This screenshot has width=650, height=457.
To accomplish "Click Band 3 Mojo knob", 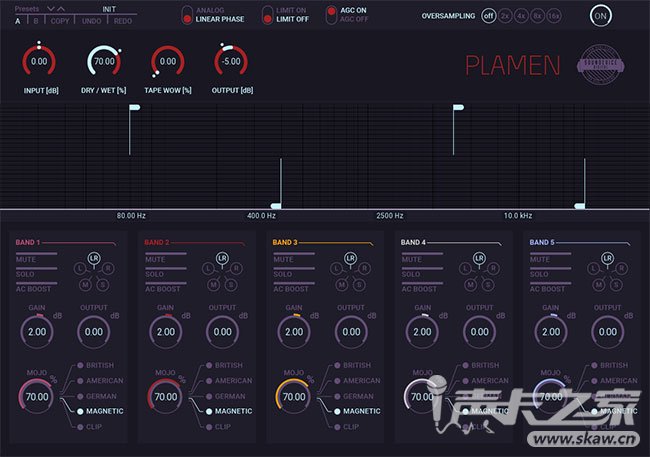I will pyautogui.click(x=293, y=396).
